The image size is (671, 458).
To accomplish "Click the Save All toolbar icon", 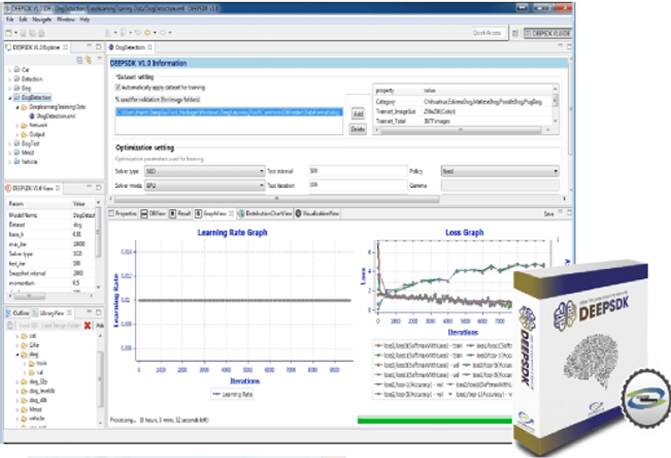I will pyautogui.click(x=32, y=33).
